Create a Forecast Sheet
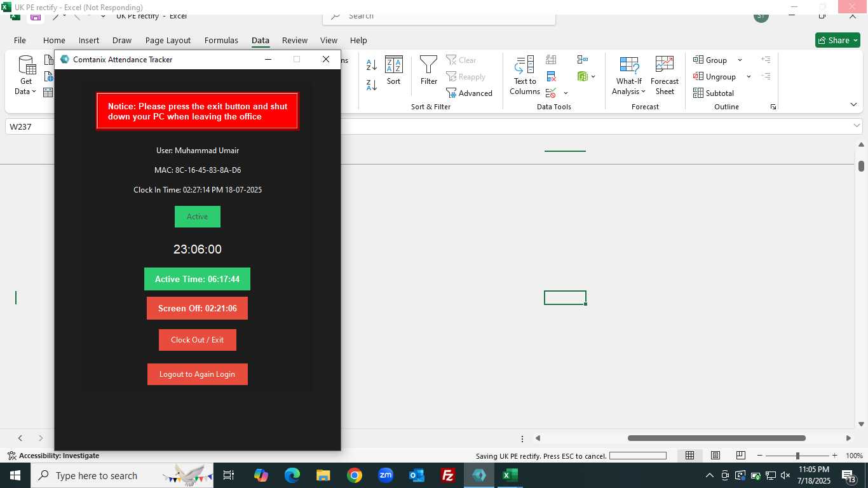This screenshot has width=868, height=488. tap(665, 76)
